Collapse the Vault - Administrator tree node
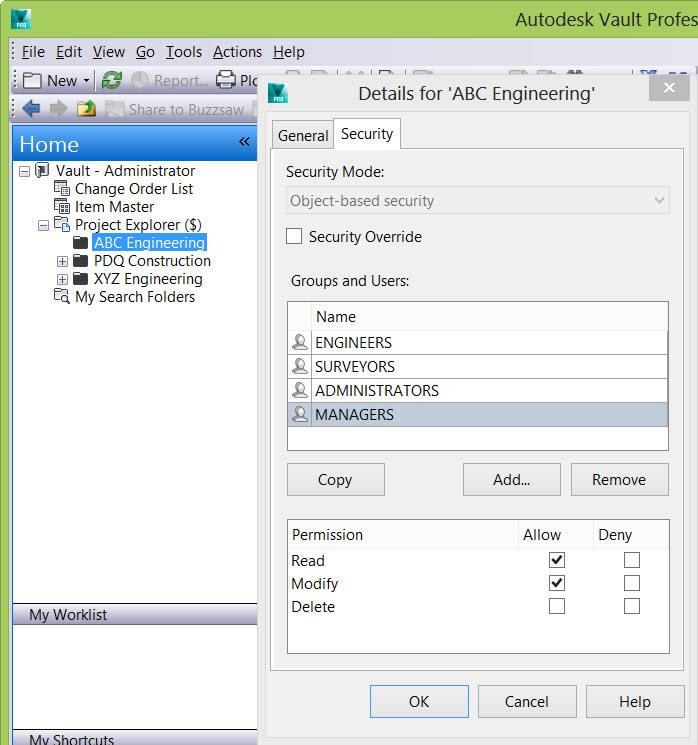The width and height of the screenshot is (698, 745). click(25, 171)
